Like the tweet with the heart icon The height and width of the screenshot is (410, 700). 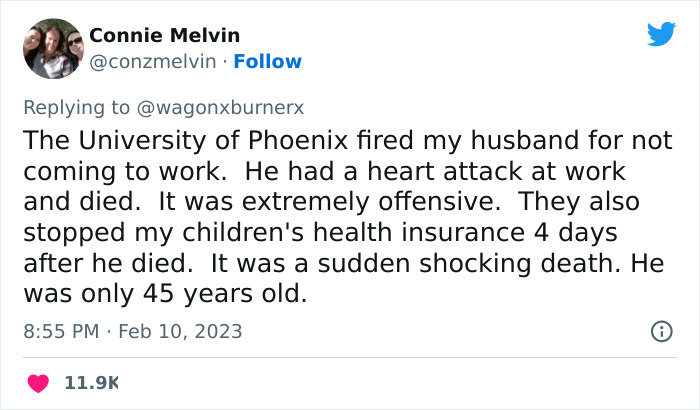click(39, 383)
